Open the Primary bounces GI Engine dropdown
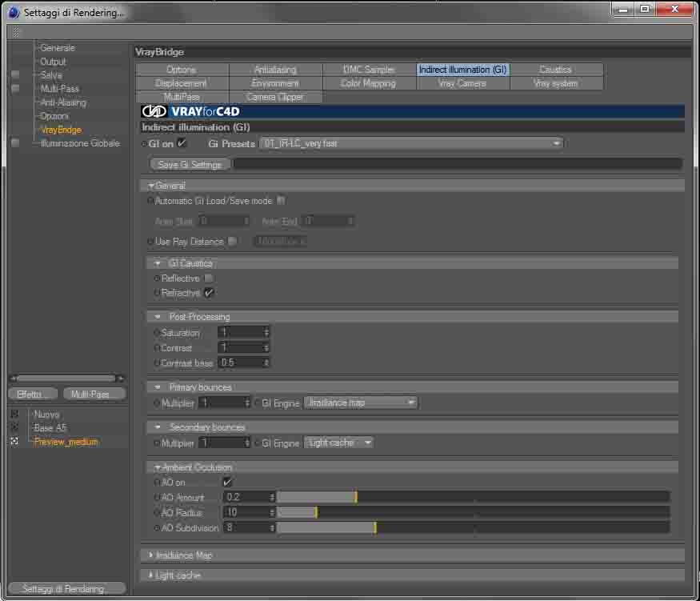The image size is (700, 601). point(360,403)
